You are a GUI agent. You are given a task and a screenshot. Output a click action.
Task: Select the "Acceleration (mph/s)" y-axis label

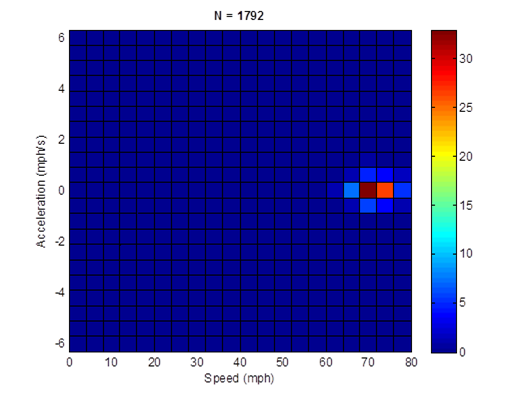41,191
